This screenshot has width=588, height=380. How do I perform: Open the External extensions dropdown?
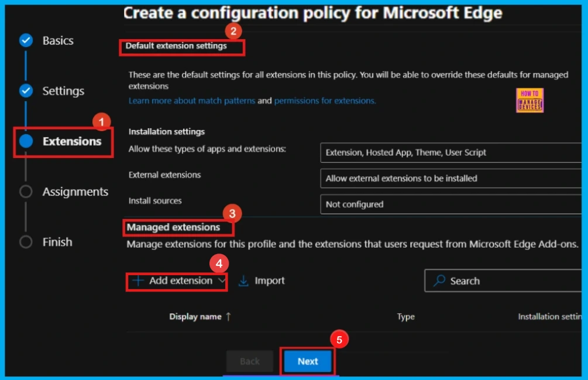(451, 178)
